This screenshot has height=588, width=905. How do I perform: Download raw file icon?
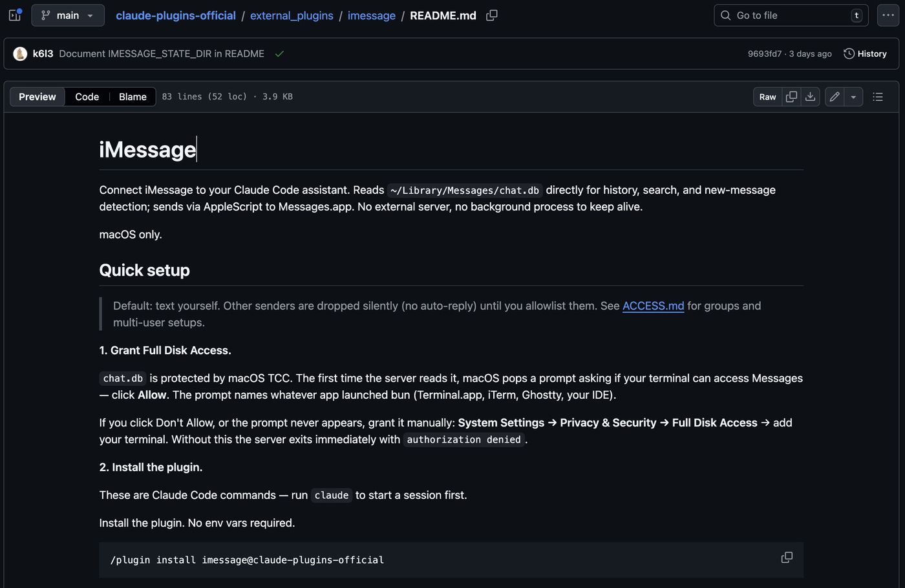[810, 97]
